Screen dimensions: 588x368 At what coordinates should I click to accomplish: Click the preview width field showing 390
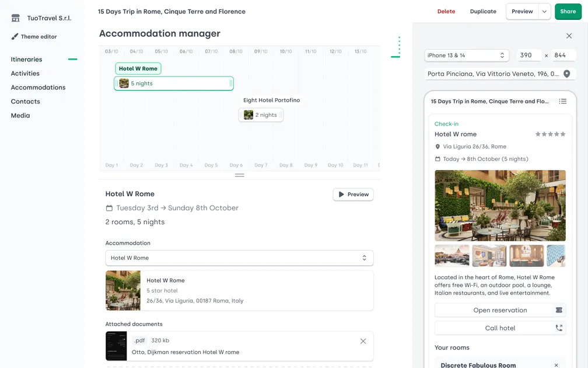tap(528, 55)
